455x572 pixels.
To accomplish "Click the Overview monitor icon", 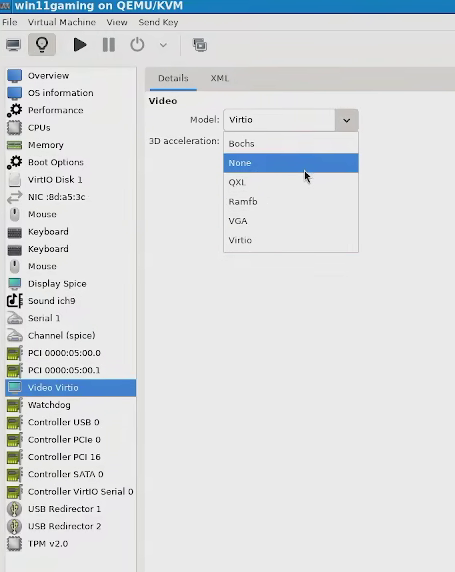I will click(x=15, y=76).
